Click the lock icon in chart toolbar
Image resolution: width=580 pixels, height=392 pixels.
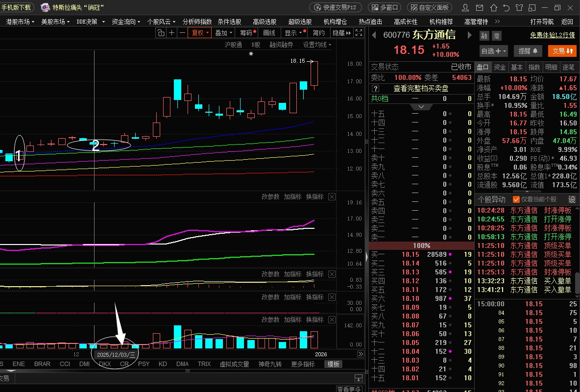point(161,33)
